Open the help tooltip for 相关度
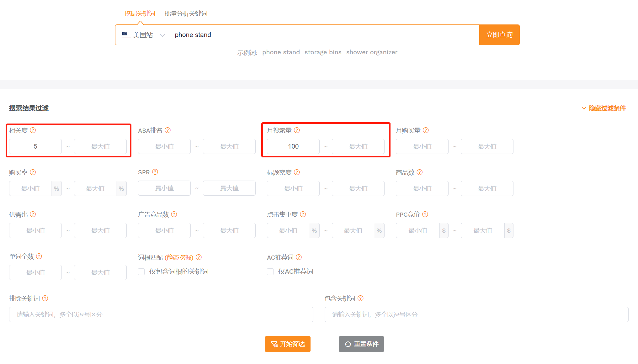 click(x=33, y=130)
